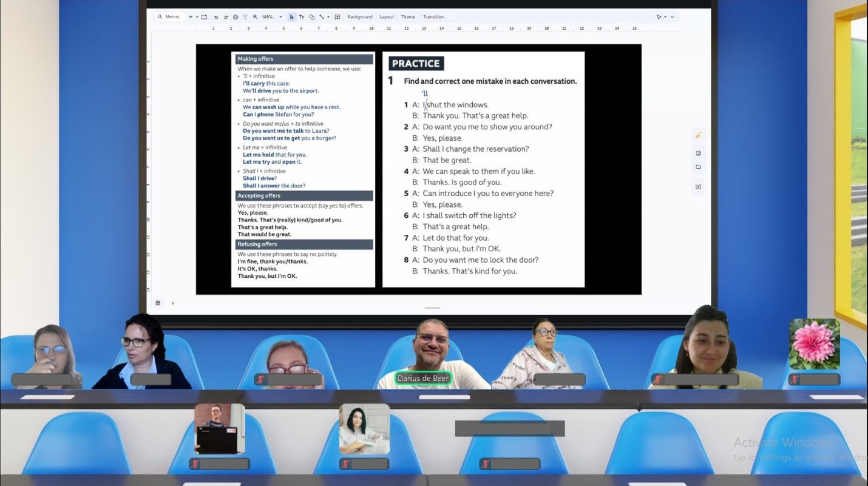Click muted mic under flower avatar
Image resolution: width=868 pixels, height=486 pixels.
(x=795, y=380)
